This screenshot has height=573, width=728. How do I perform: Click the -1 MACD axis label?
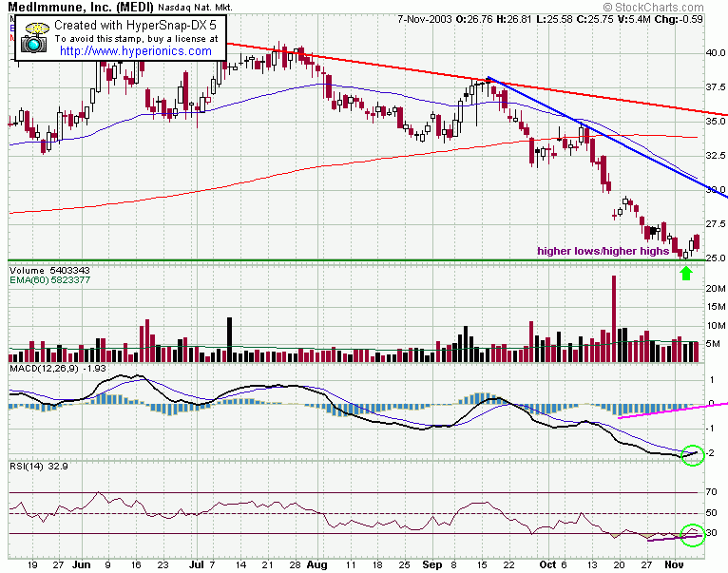710,429
